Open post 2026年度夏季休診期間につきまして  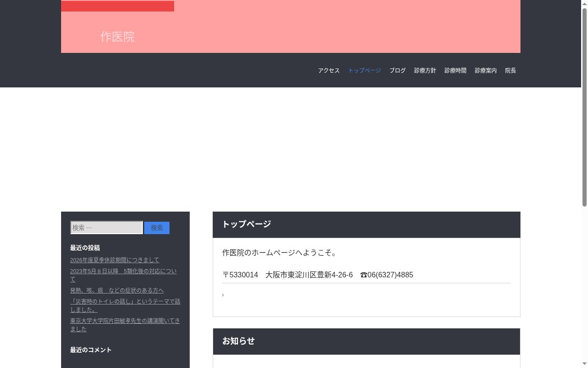pos(114,260)
